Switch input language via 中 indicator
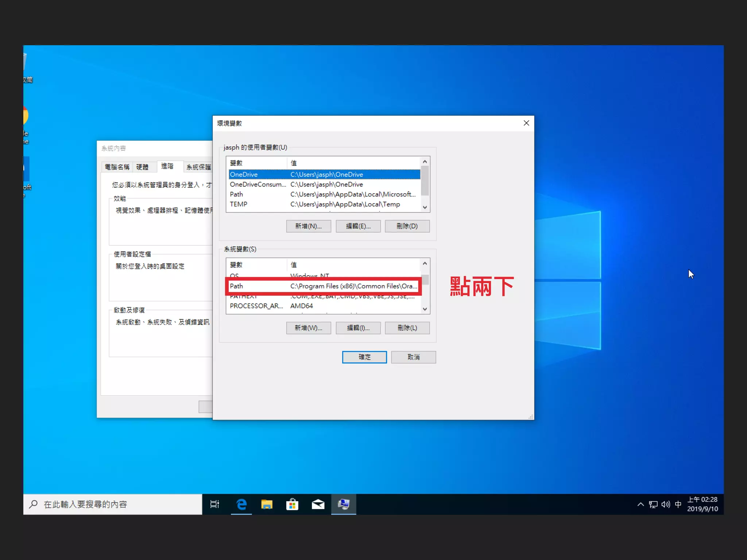Image resolution: width=747 pixels, height=560 pixels. 678,504
